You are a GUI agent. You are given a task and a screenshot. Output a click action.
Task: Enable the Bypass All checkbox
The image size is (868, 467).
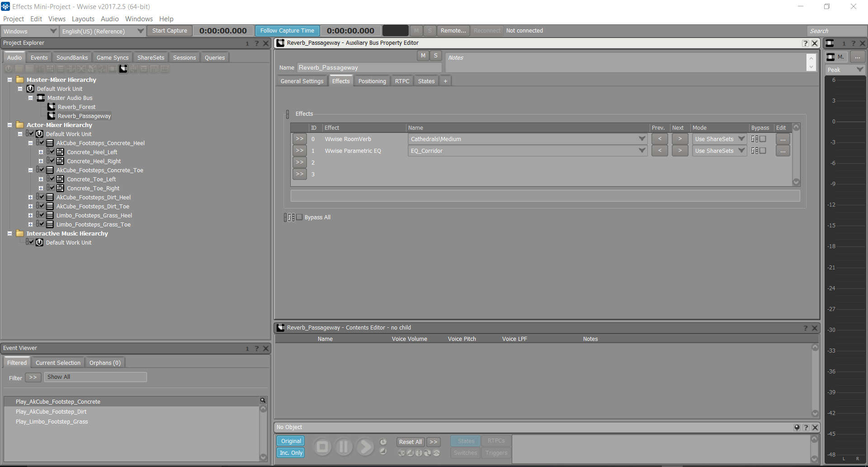(299, 217)
